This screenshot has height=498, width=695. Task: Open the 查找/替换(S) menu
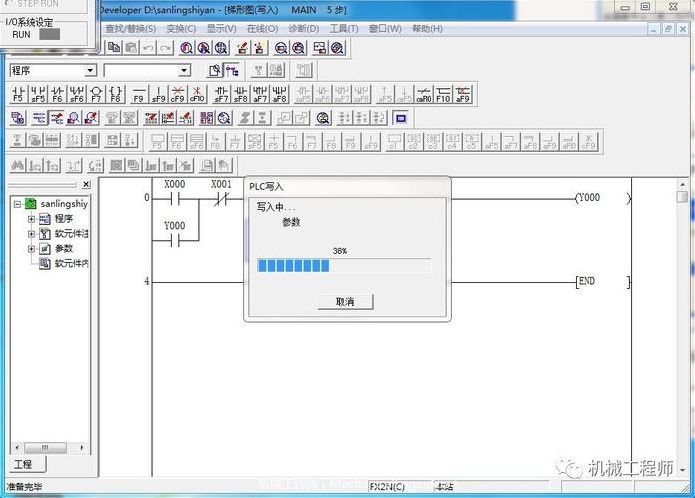(130, 29)
